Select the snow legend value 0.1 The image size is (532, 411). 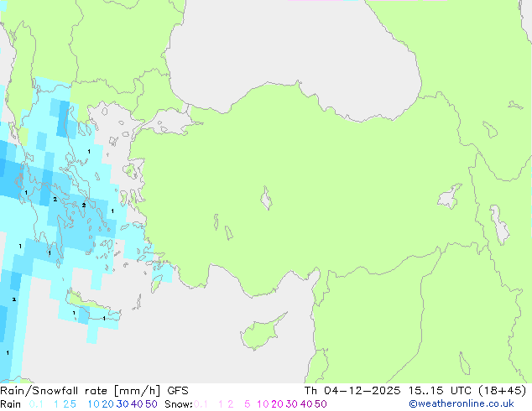click(201, 404)
